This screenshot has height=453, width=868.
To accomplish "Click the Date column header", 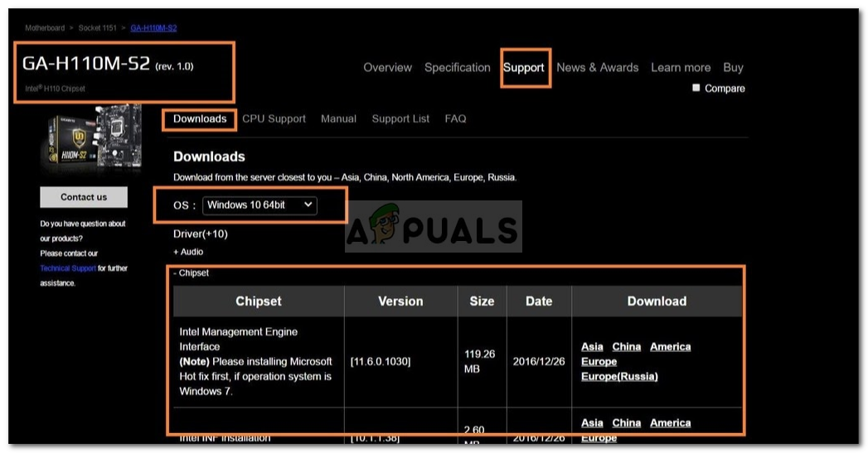I will (x=539, y=301).
